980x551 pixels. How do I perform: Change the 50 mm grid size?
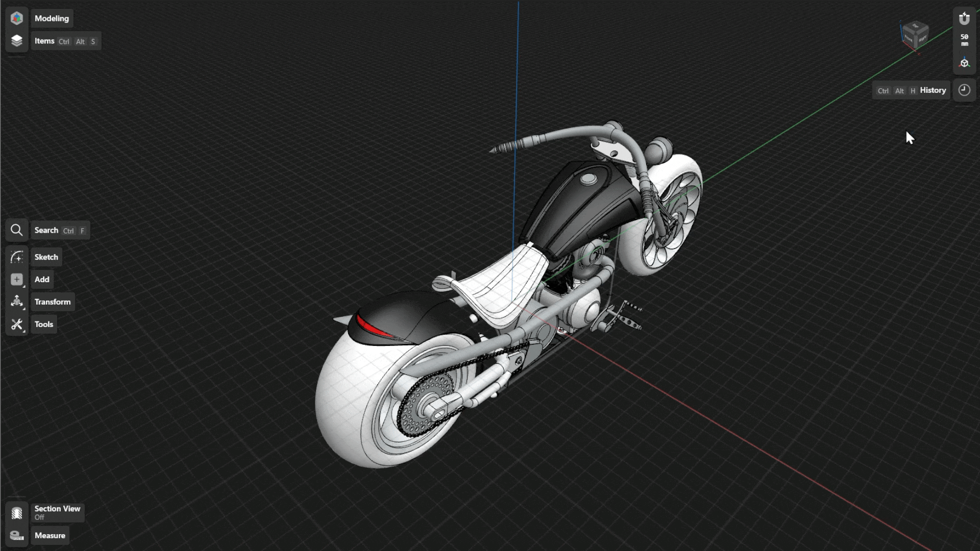point(964,40)
